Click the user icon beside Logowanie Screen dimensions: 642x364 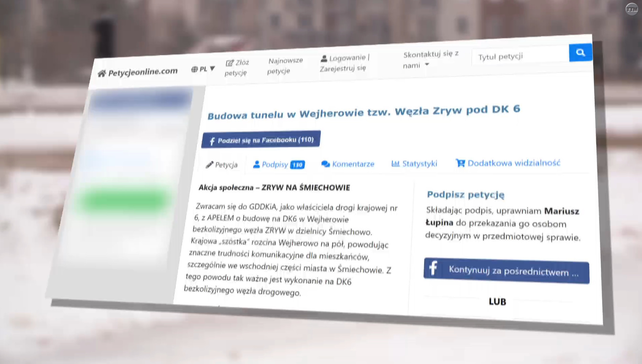click(324, 59)
